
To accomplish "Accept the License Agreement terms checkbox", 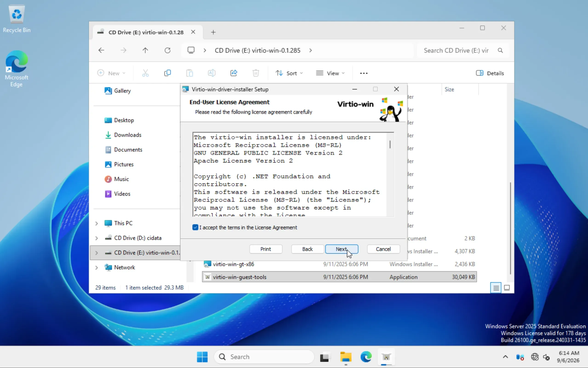I will tap(195, 227).
